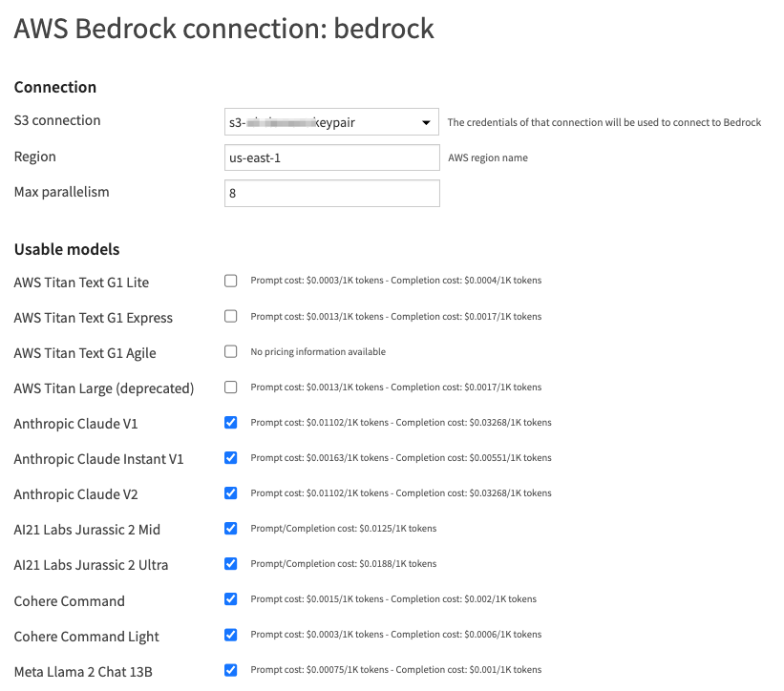Viewport: 784px width, 691px height.
Task: Enable the AWS Titan Text G1 Express model
Action: pos(230,316)
